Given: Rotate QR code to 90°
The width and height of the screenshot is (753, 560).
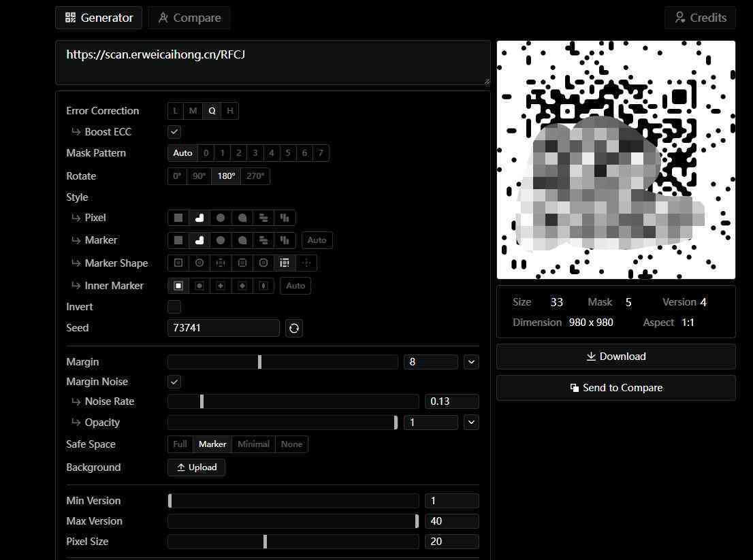Looking at the screenshot, I should (199, 176).
